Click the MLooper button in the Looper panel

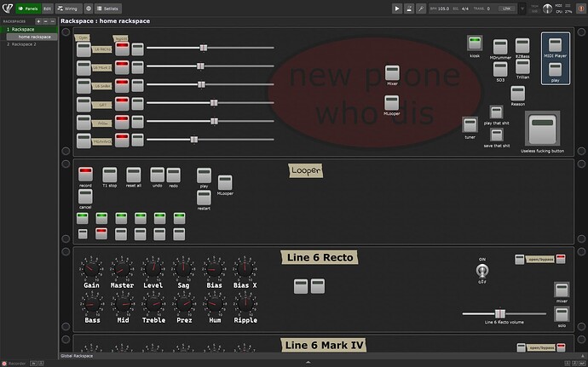[225, 182]
